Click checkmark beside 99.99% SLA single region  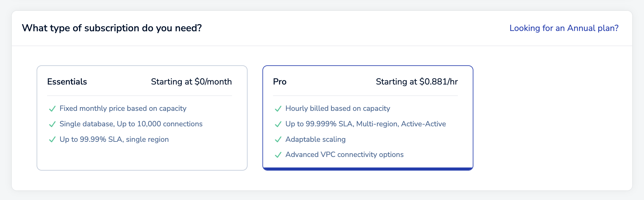52,140
